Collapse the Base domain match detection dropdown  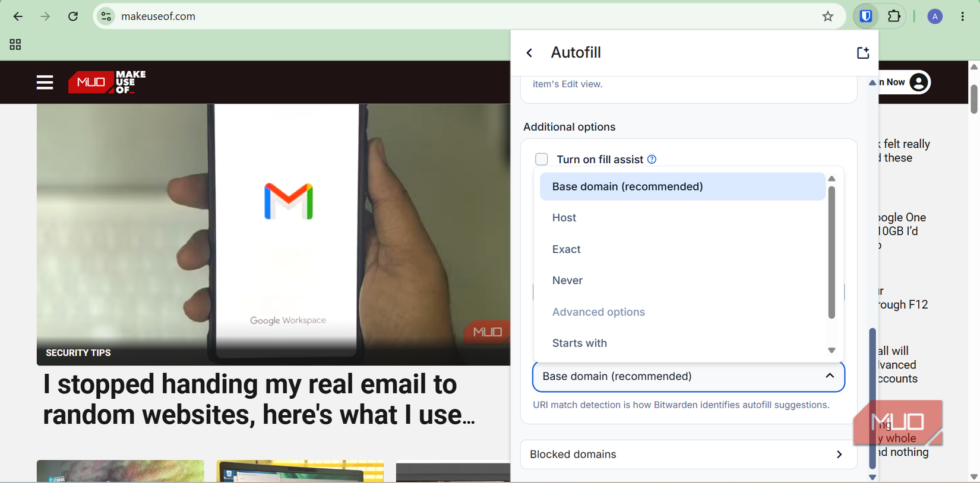pos(688,377)
